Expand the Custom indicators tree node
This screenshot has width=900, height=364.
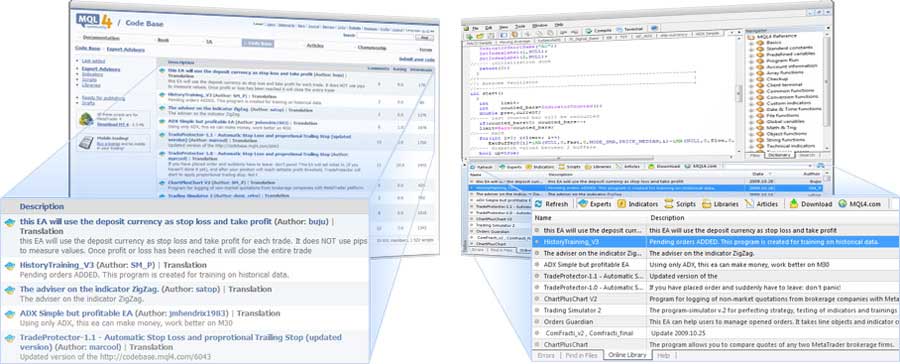(x=752, y=103)
